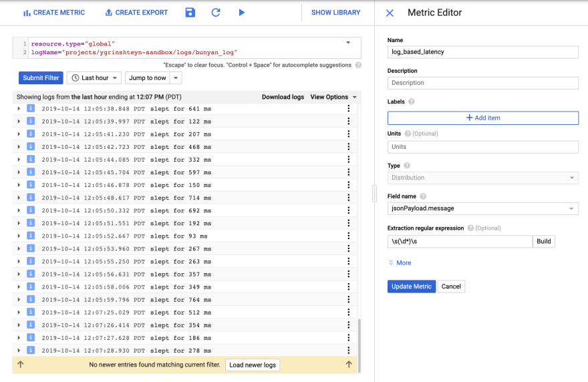The image size is (588, 382).
Task: Open the Field name jsonPayload.message dropdown
Action: [482, 208]
